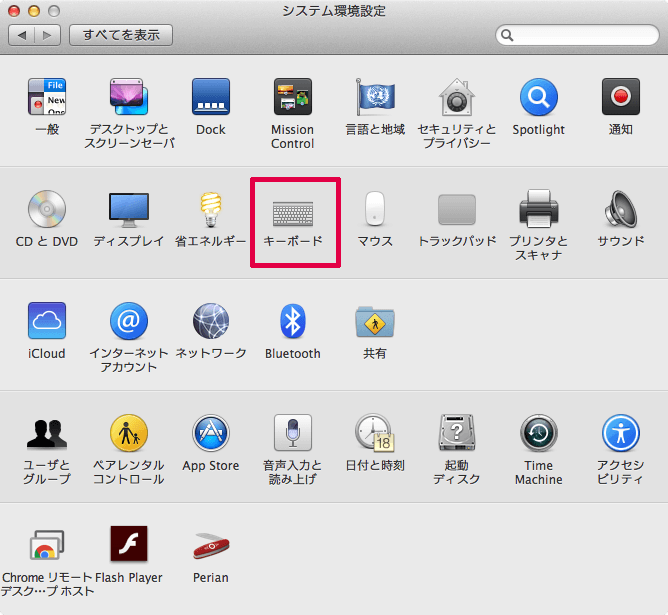The height and width of the screenshot is (615, 668).
Task: Go back with the left arrow button
Action: coord(21,35)
